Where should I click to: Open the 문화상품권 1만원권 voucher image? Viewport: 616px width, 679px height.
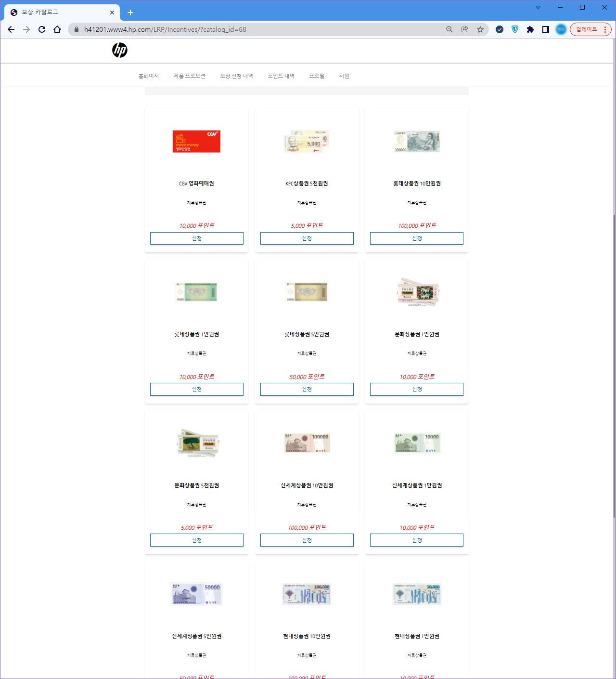click(x=418, y=292)
